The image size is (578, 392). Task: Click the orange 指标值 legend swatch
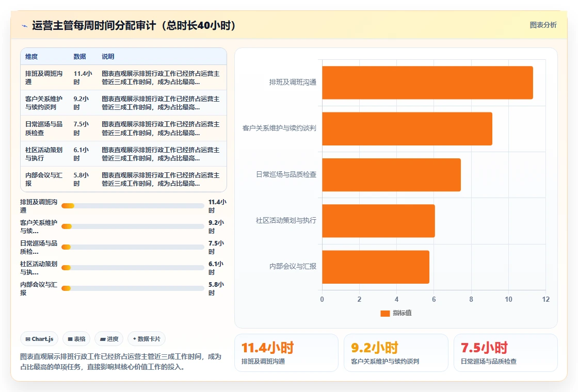385,313
